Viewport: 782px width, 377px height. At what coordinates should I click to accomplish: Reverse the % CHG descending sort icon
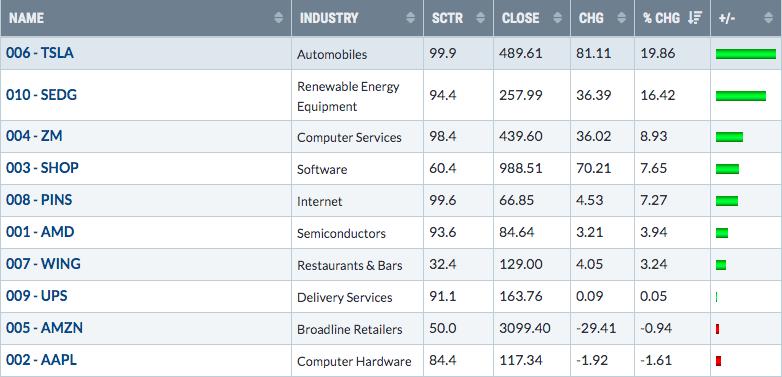[695, 18]
